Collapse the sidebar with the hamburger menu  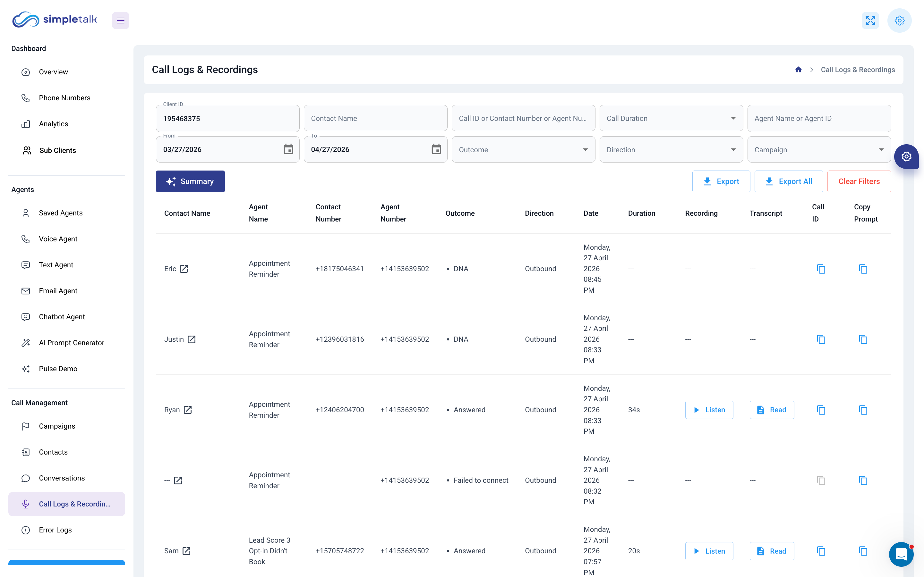coord(120,20)
